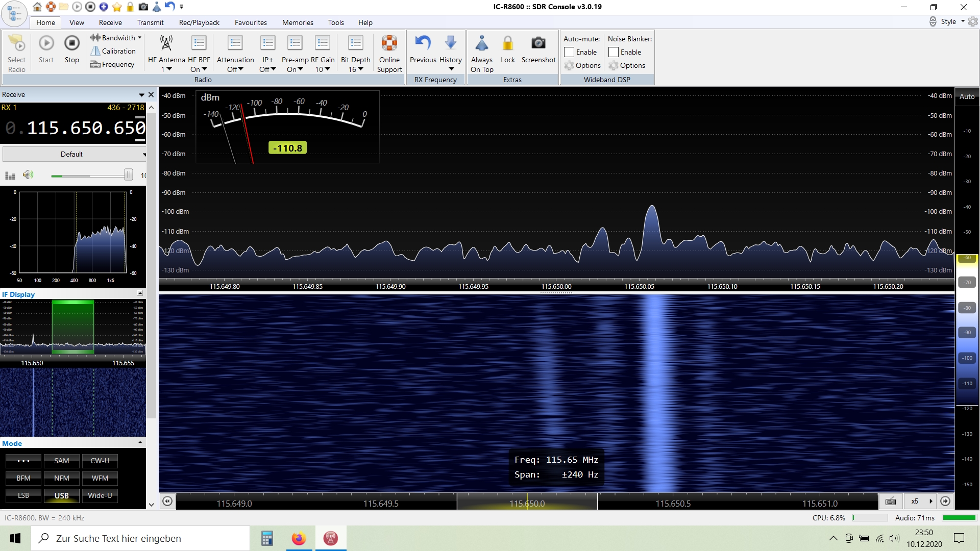This screenshot has width=980, height=551.
Task: Open the Calibration tool
Action: pyautogui.click(x=113, y=51)
